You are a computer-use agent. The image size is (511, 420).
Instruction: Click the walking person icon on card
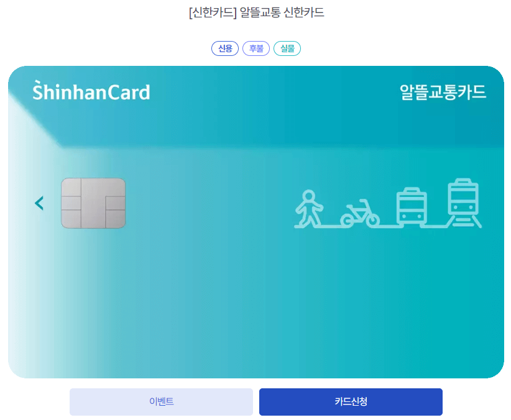(x=309, y=209)
